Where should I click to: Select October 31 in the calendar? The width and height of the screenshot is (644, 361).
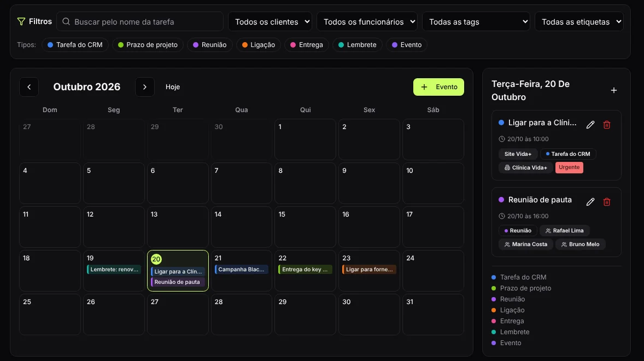[434, 315]
